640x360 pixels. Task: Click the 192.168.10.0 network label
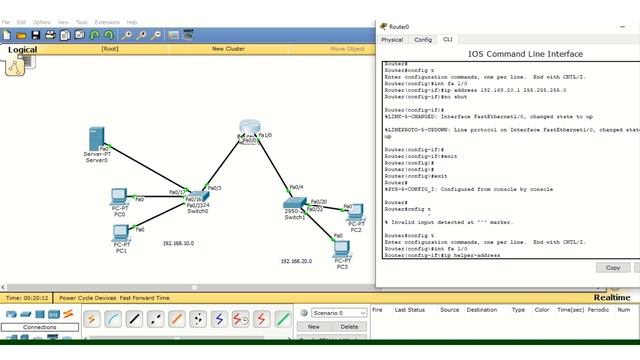178,243
